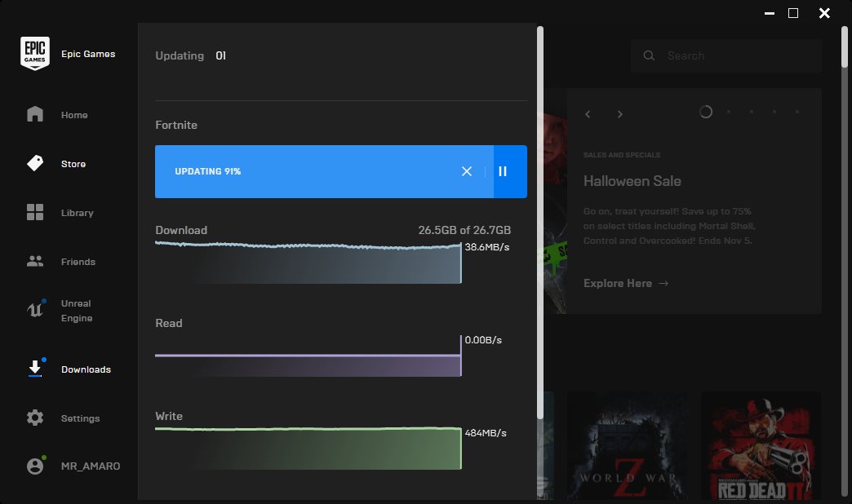
Task: Open the Library grid icon
Action: (35, 212)
